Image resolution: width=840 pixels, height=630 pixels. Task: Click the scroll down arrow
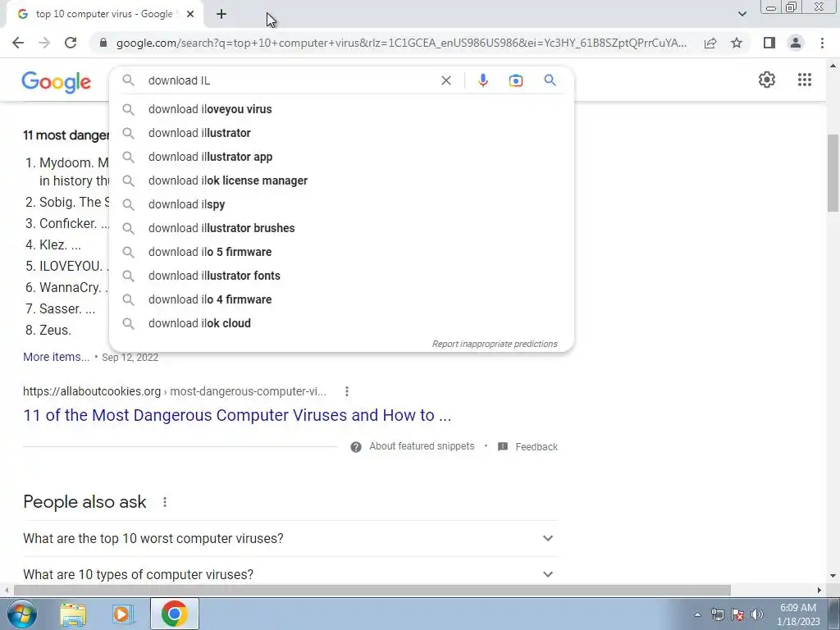[x=833, y=577]
